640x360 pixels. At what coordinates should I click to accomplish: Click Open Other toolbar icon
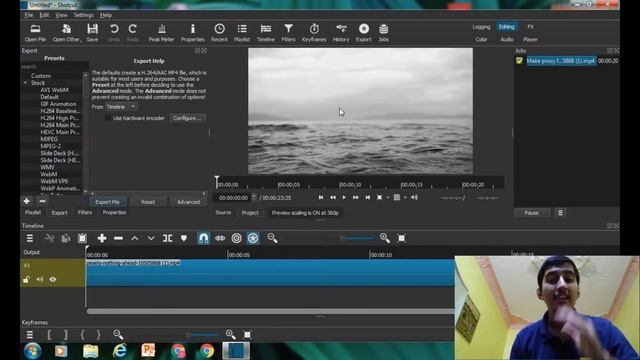tap(67, 33)
